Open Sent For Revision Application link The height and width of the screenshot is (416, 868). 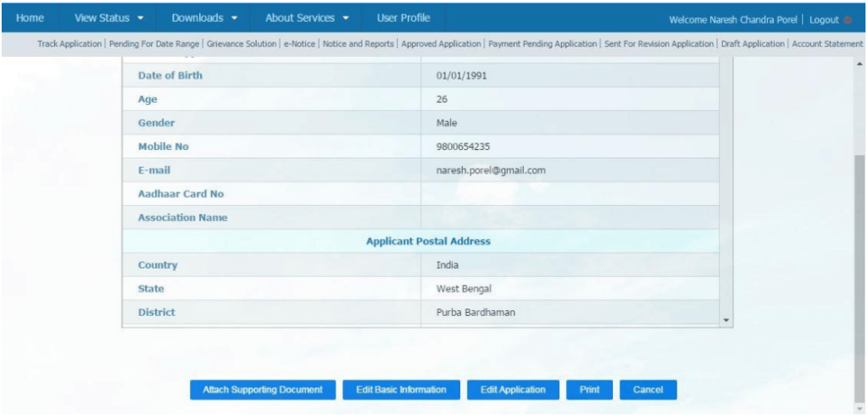coord(659,44)
